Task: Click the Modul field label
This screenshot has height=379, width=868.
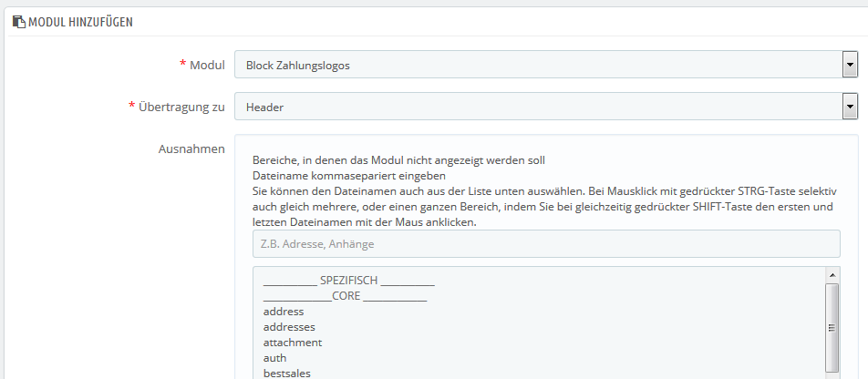Action: click(202, 66)
